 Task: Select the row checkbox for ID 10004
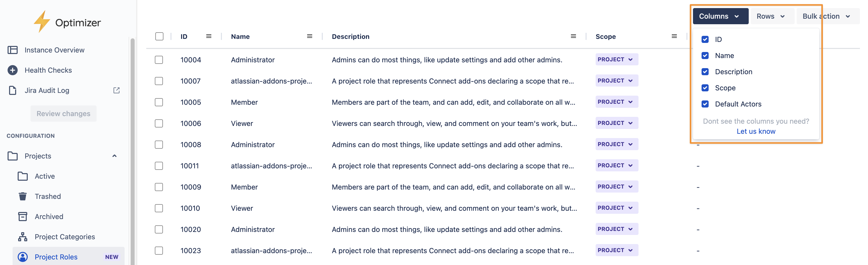pyautogui.click(x=159, y=60)
